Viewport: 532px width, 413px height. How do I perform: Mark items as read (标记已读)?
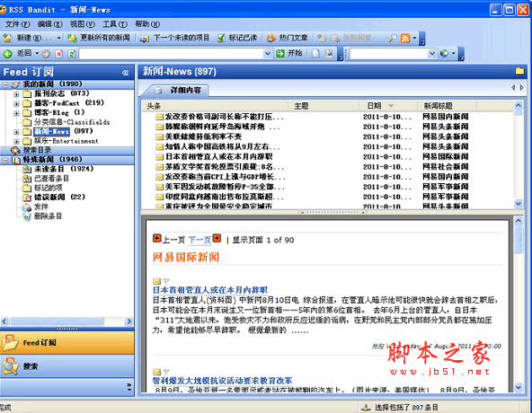point(237,38)
